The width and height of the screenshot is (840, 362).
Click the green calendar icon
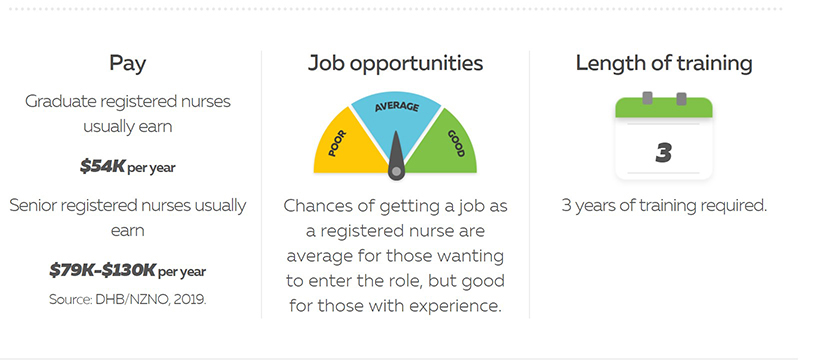(664, 136)
